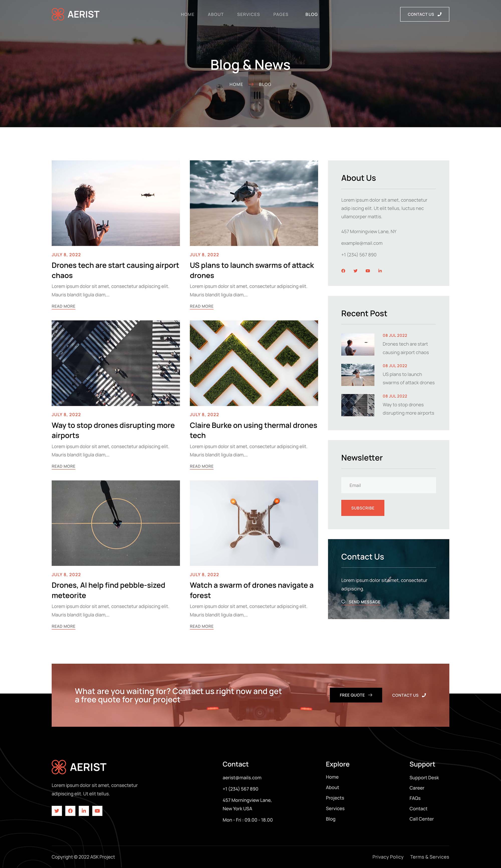The width and height of the screenshot is (501, 868).
Task: Click the header Contact Us button
Action: click(x=424, y=14)
